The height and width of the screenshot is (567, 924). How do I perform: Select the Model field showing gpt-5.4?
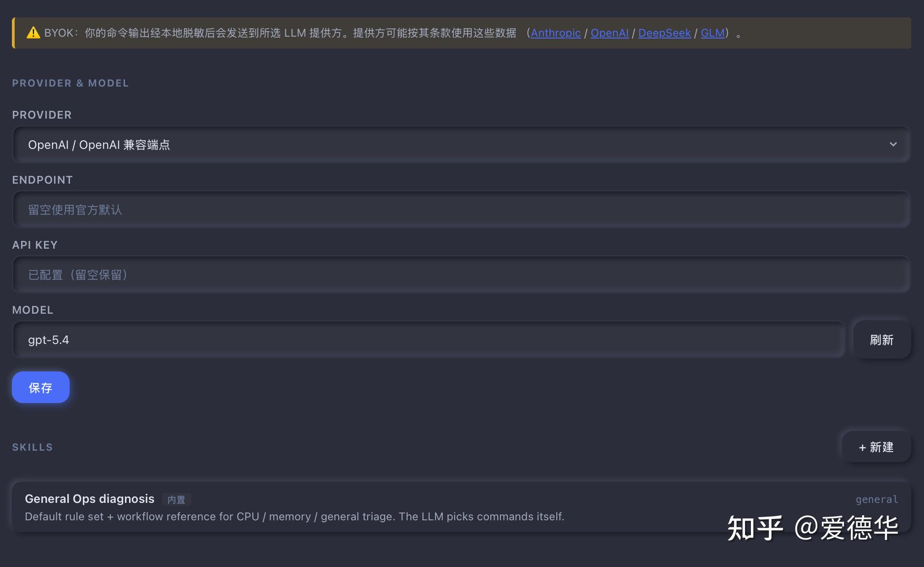[x=429, y=340]
